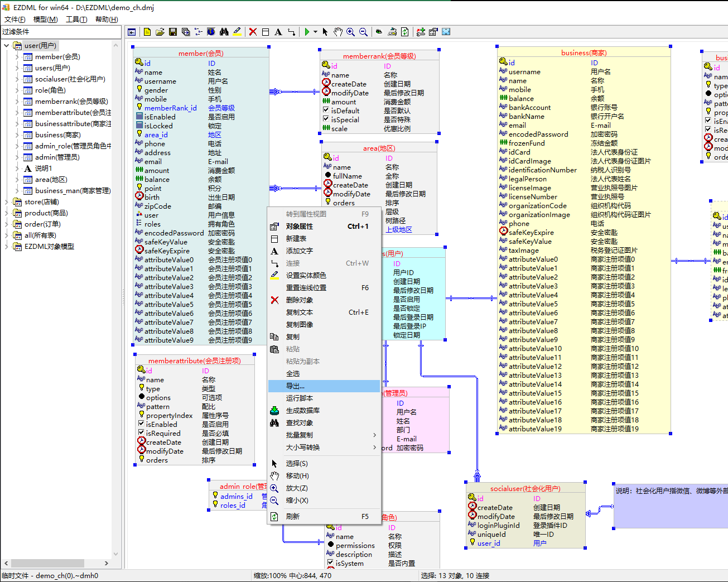The width and height of the screenshot is (728, 582).
Task: Select business(商家) in the tree list
Action: [x=58, y=135]
